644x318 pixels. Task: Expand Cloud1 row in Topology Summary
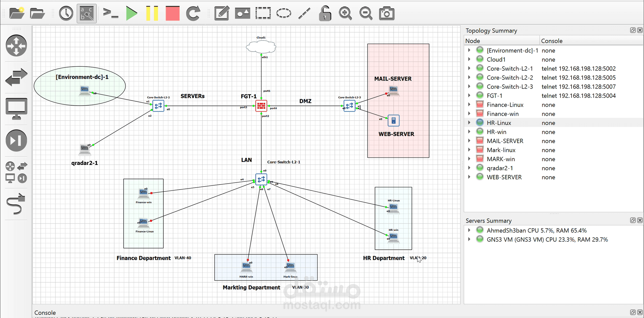click(469, 59)
